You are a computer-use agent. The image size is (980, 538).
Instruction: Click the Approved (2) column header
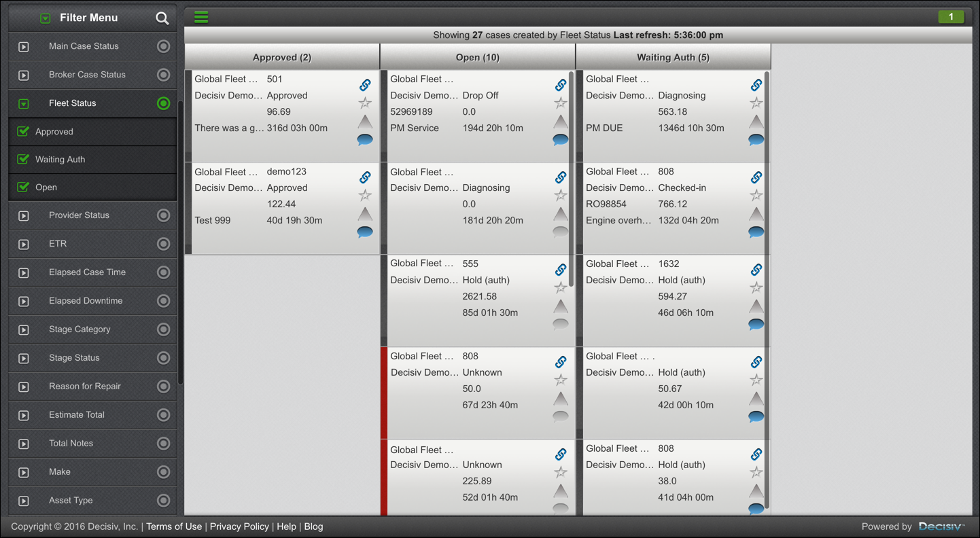[x=282, y=57]
